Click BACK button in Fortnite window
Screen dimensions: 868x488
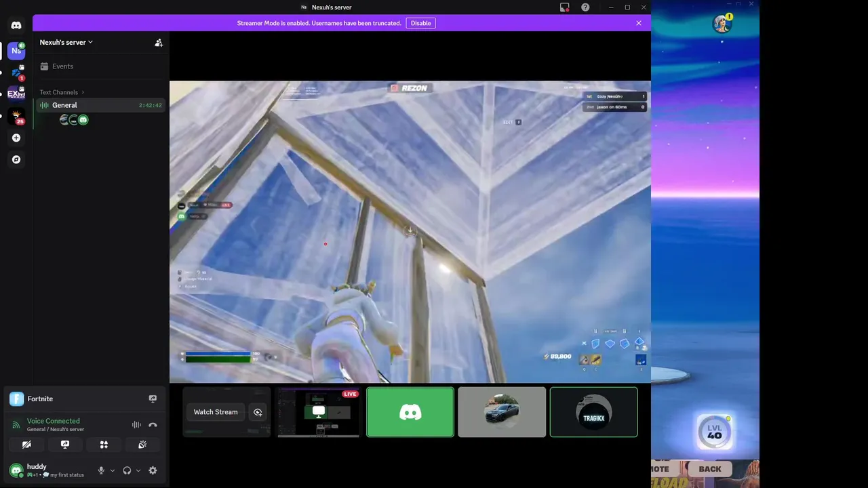pos(710,469)
